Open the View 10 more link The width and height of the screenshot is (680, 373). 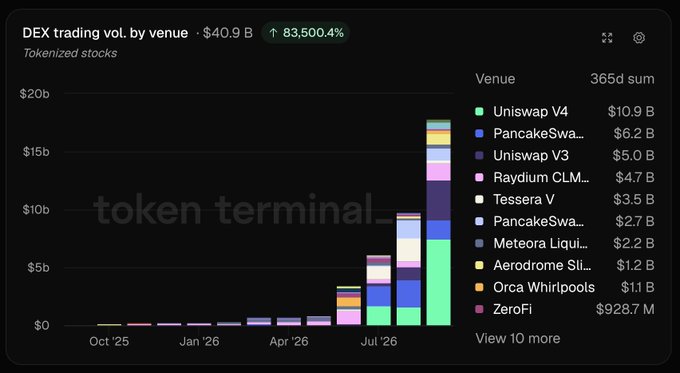coord(518,338)
